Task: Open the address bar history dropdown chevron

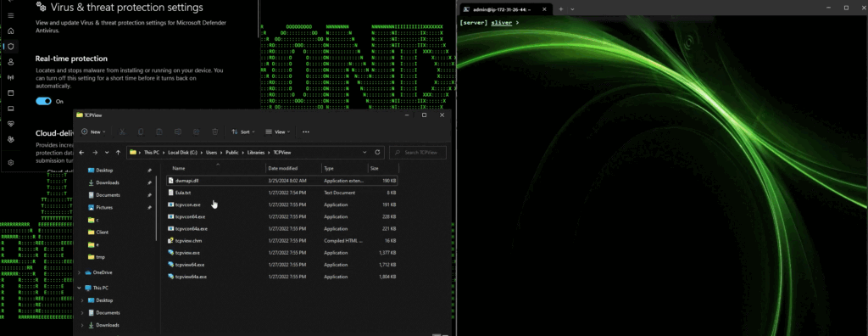Action: pos(364,152)
